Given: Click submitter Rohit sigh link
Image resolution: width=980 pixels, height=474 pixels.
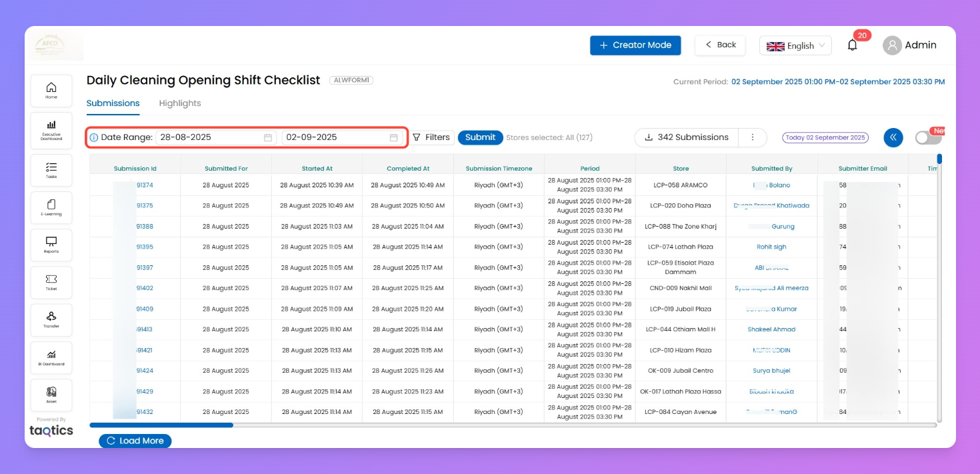Looking at the screenshot, I should [771, 247].
